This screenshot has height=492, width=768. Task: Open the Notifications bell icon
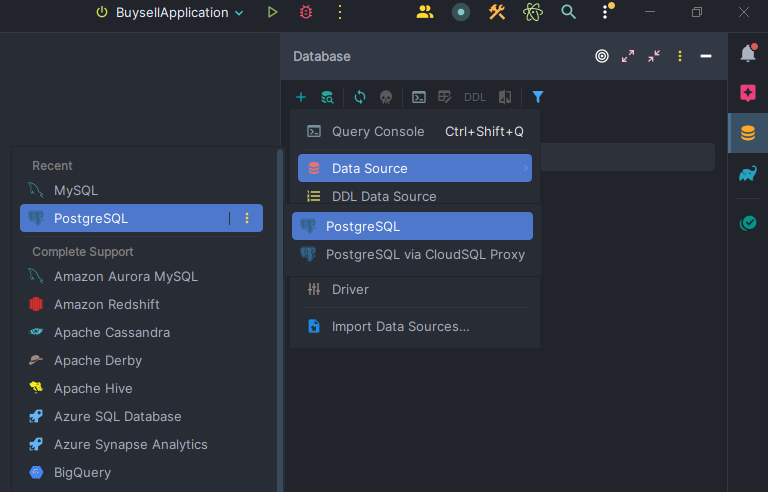pos(748,53)
